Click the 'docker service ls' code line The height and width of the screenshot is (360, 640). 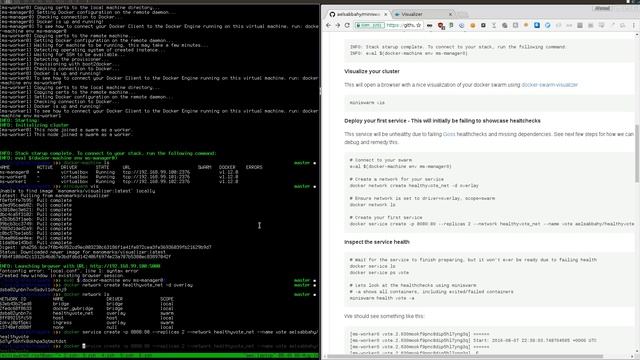click(x=372, y=266)
